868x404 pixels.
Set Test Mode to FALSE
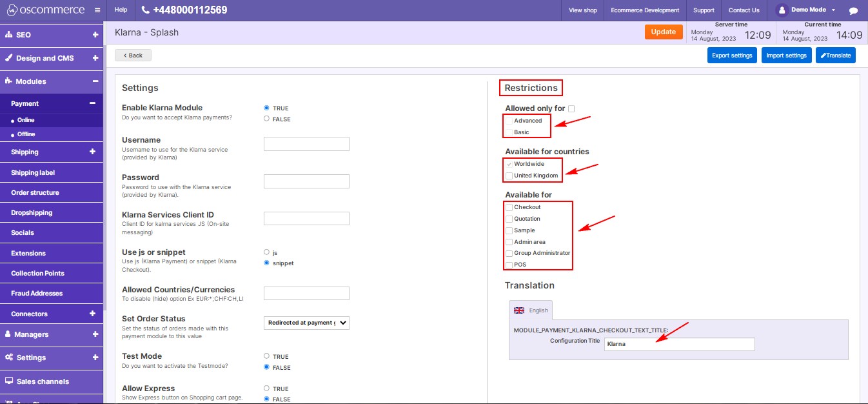[x=266, y=367]
